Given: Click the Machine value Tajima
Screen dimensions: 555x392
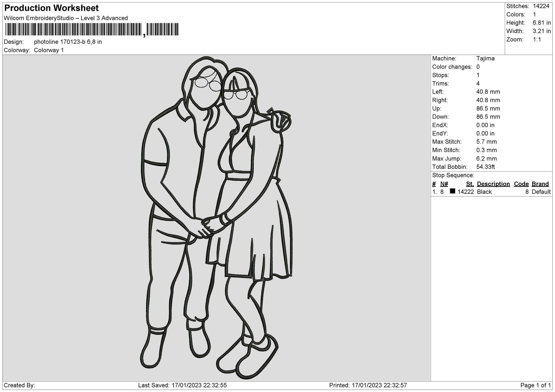Looking at the screenshot, I should click(485, 59).
